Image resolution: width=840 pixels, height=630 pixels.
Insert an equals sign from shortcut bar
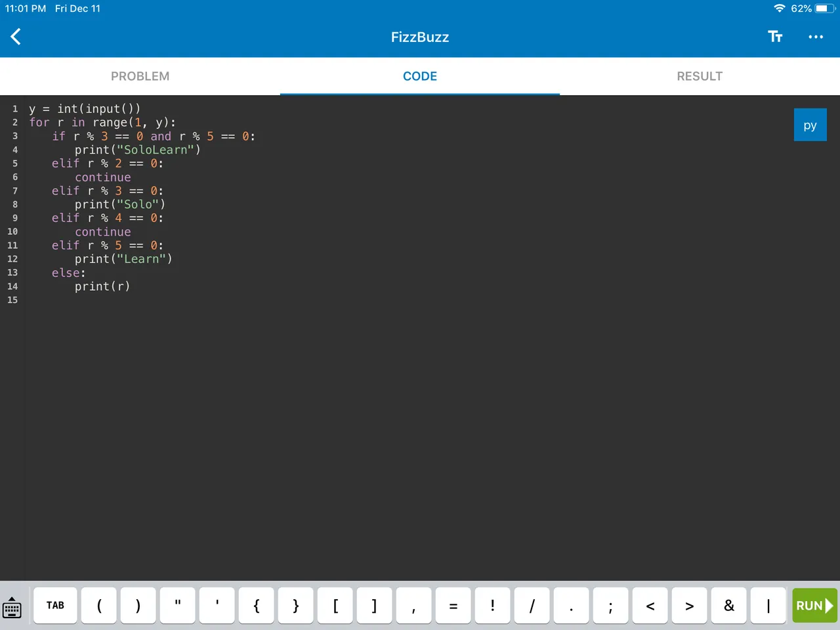(x=453, y=605)
